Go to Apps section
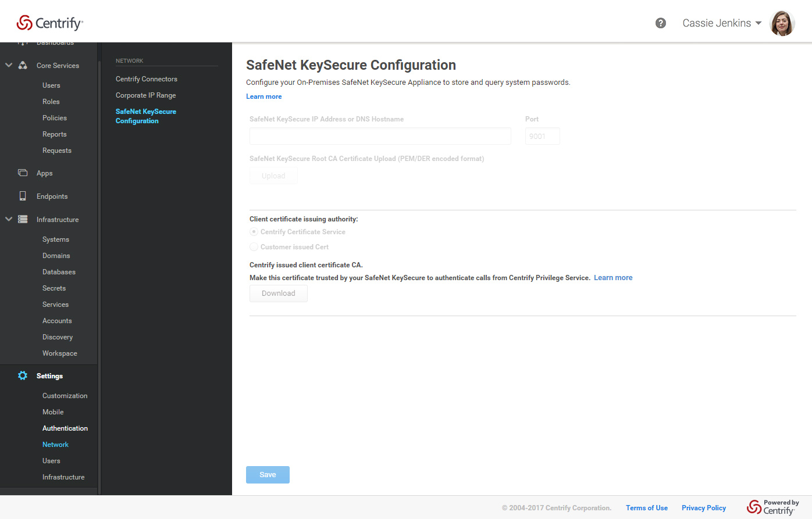This screenshot has height=519, width=812. tap(44, 173)
